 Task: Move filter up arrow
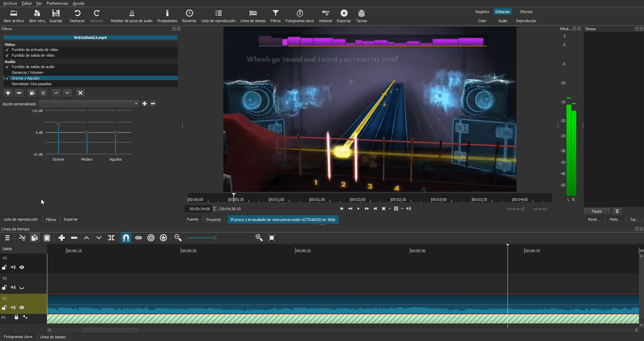(56, 93)
